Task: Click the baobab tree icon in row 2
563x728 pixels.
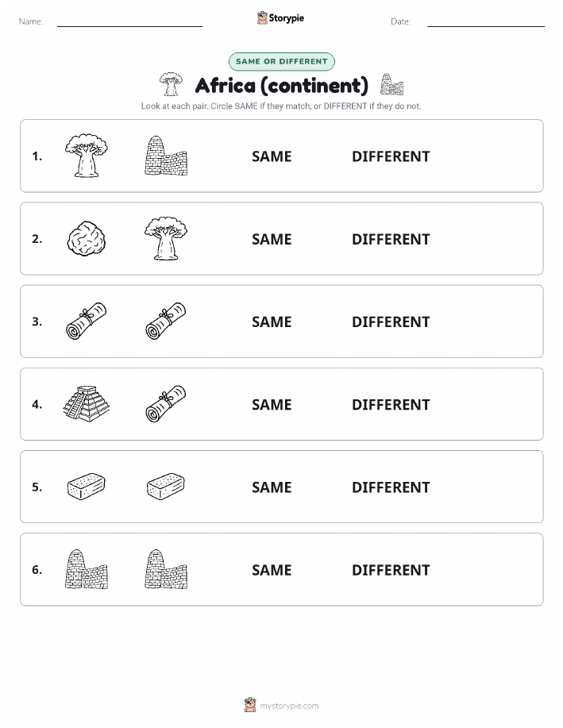Action: tap(166, 238)
